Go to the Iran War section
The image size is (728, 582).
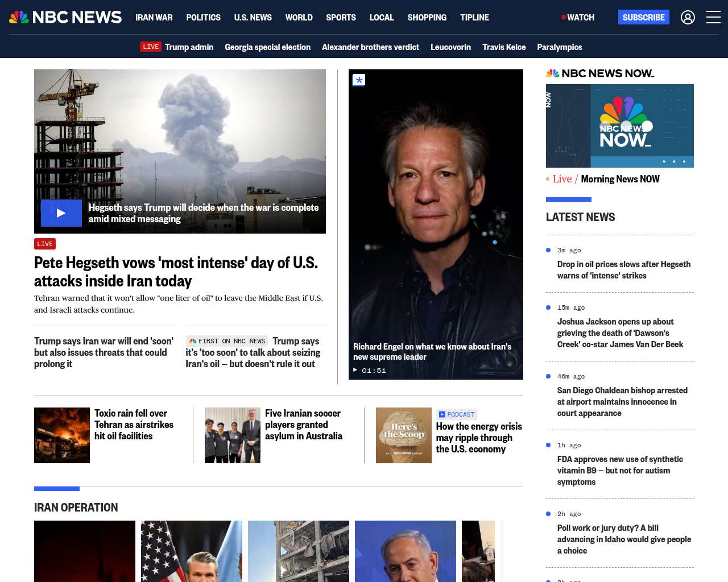pos(154,18)
